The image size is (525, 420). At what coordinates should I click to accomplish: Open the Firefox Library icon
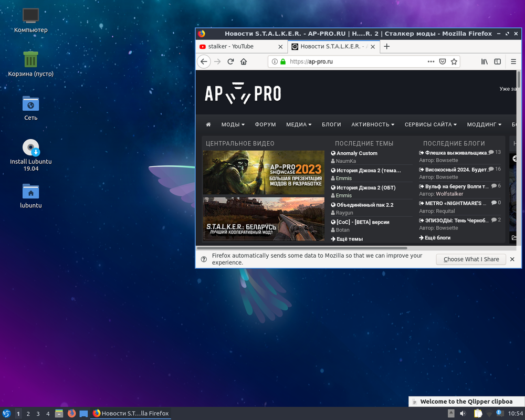(484, 61)
